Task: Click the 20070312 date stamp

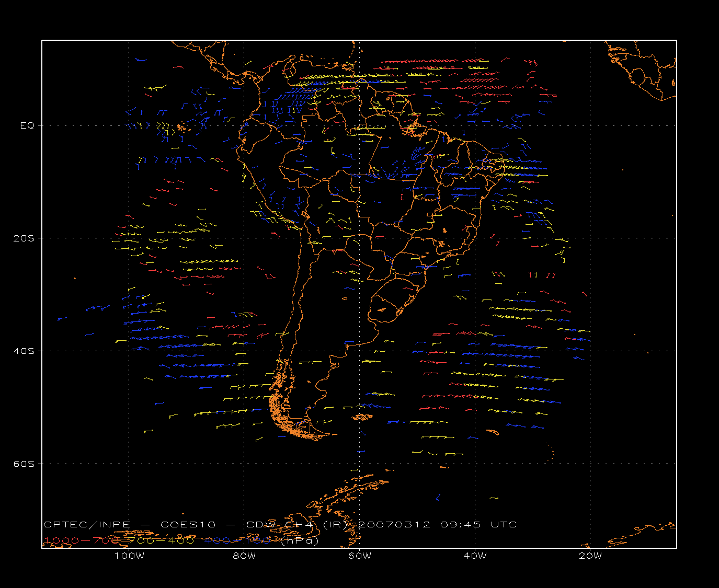Action: [395, 524]
